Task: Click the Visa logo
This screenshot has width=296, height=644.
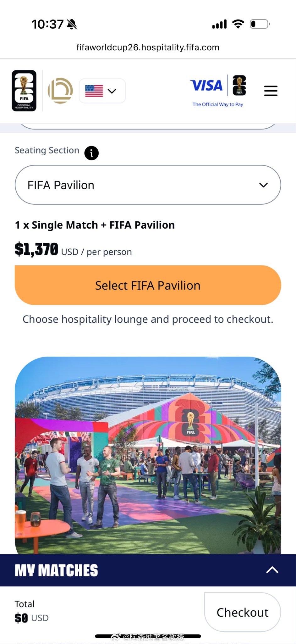Action: click(x=206, y=86)
